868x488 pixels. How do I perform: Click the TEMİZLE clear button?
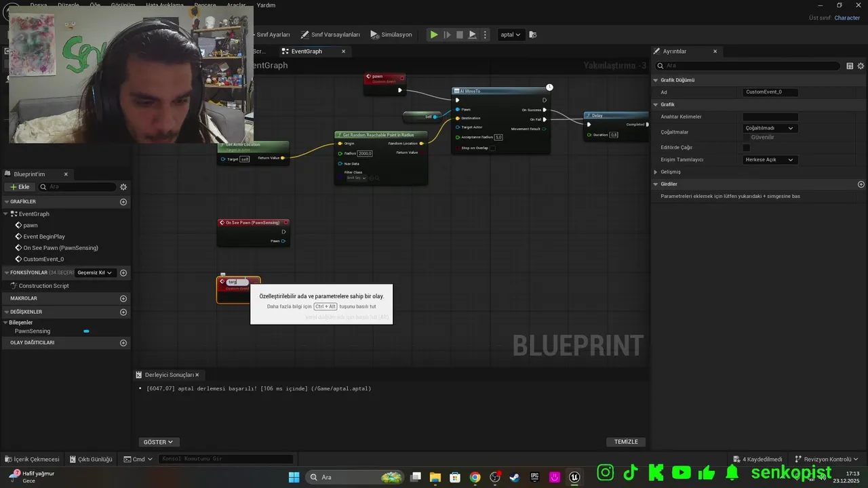click(x=626, y=442)
